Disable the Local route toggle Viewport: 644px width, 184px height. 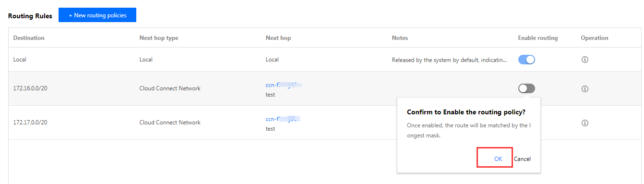tap(526, 60)
